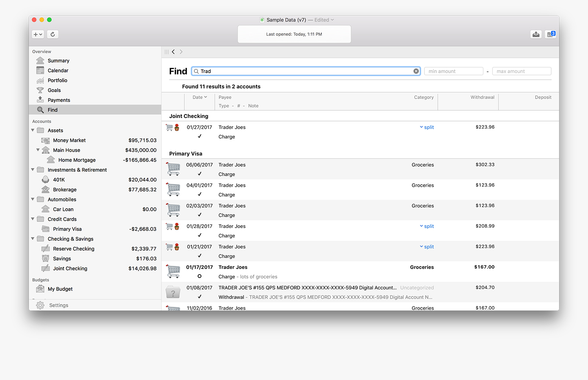This screenshot has width=588, height=380.
Task: Click note 'lots of groceries'
Action: pos(259,277)
